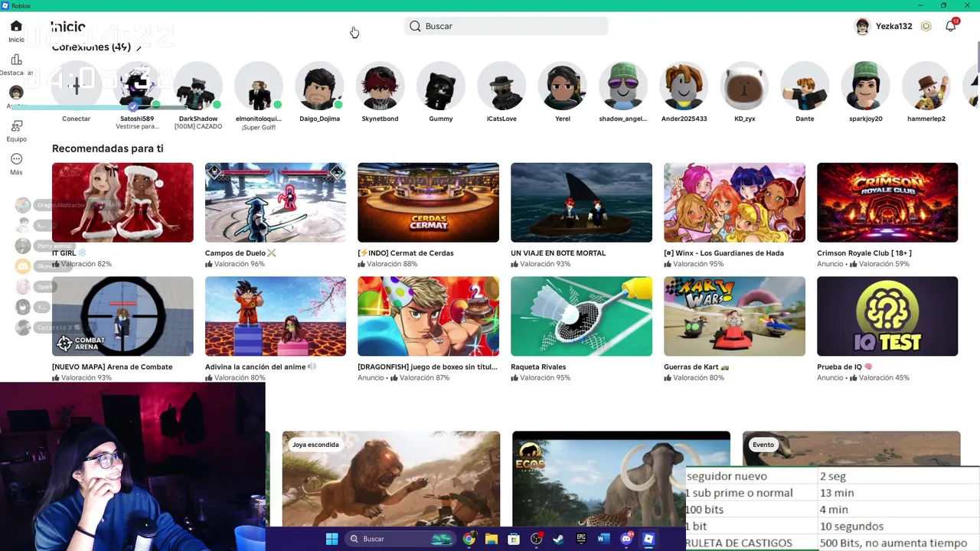The image size is (980, 551).
Task: Open Campos de Duelo game thumbnail
Action: click(x=276, y=202)
